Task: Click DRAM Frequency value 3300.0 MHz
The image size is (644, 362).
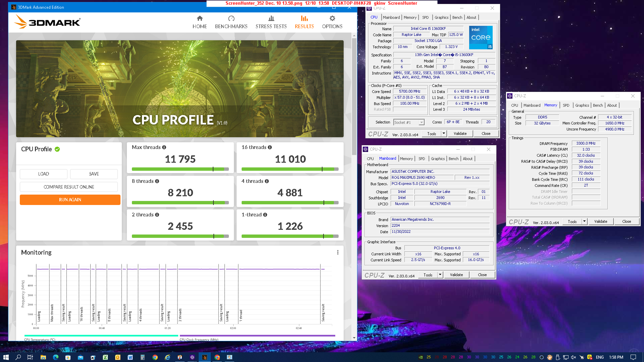Action: pyautogui.click(x=586, y=143)
